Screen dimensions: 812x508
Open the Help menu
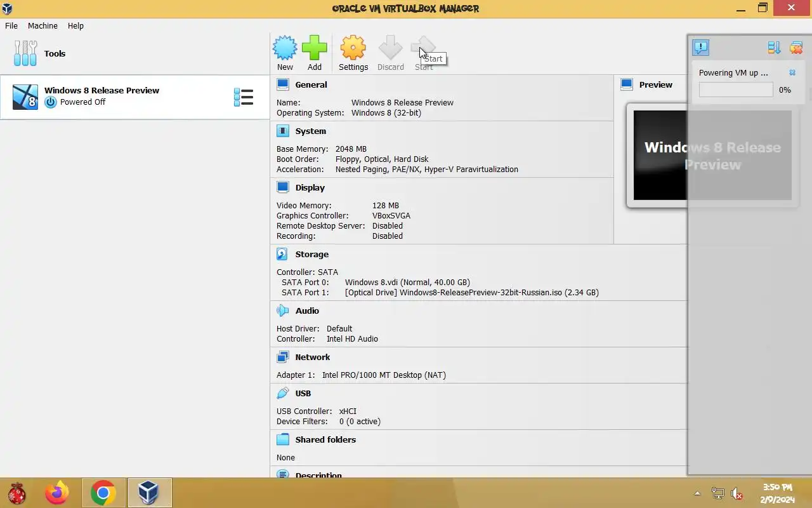75,26
